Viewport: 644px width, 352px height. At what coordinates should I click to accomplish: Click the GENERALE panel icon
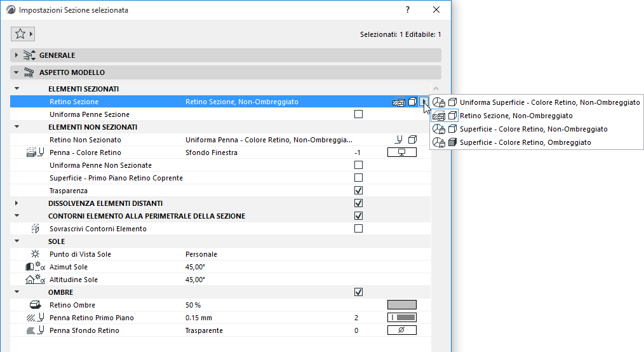29,55
